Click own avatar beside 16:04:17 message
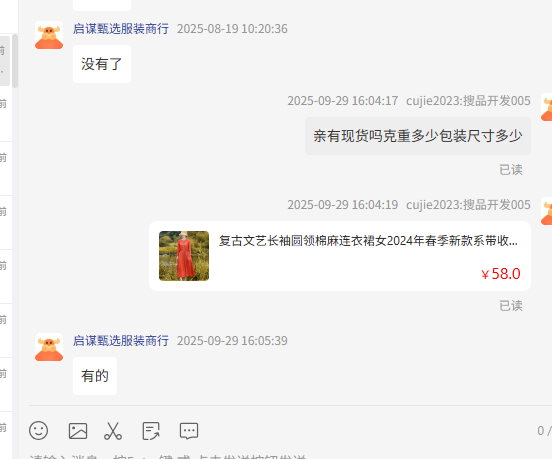 coord(547,107)
